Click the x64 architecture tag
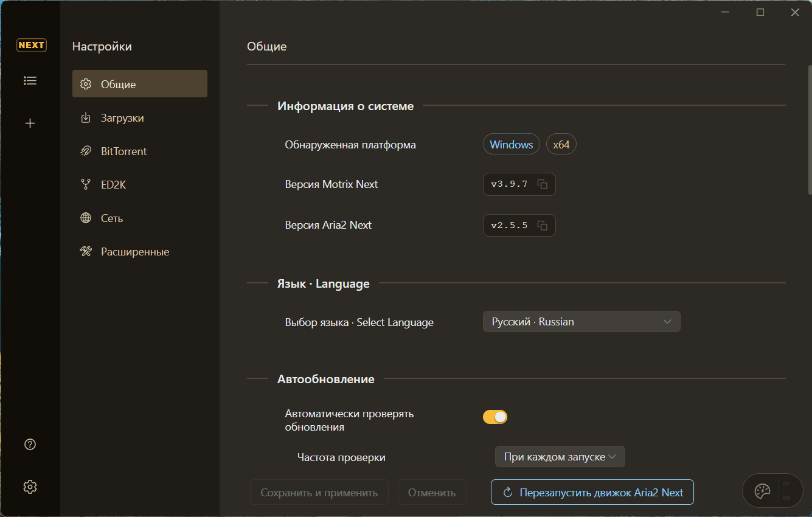The width and height of the screenshot is (812, 517). pyautogui.click(x=561, y=145)
